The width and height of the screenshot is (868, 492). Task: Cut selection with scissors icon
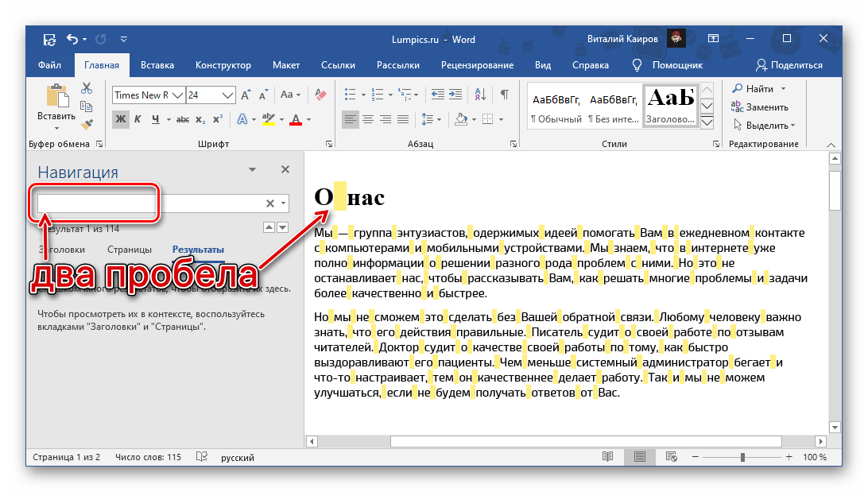click(87, 88)
